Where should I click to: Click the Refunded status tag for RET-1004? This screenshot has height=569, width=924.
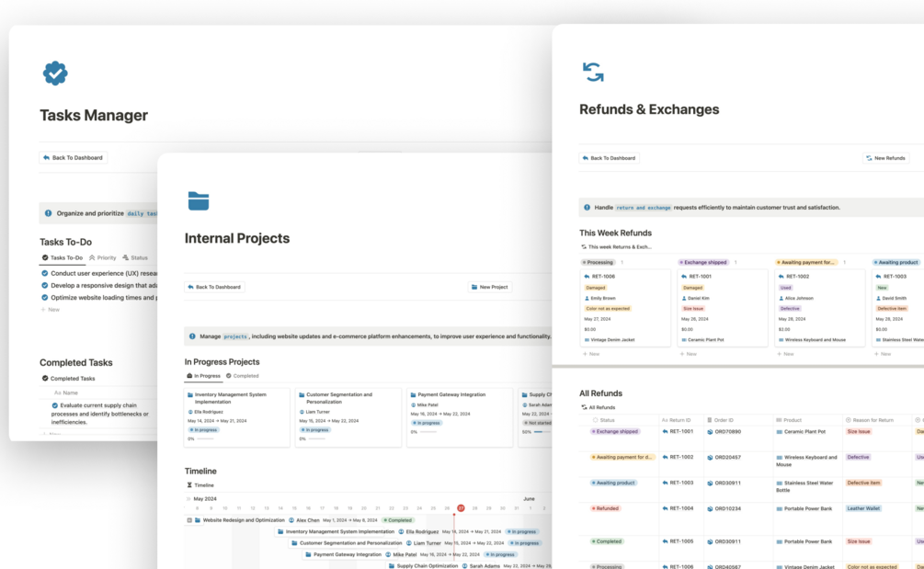605,508
